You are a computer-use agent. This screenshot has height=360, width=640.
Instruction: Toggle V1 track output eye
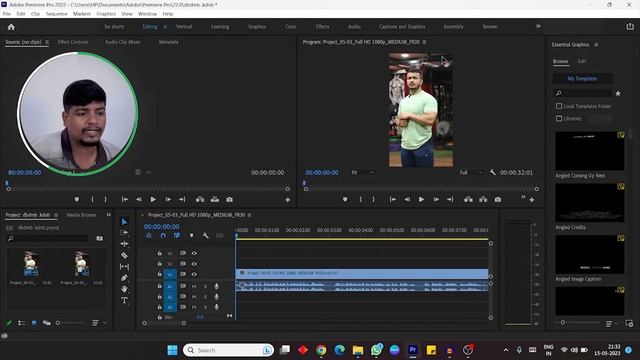click(x=194, y=274)
